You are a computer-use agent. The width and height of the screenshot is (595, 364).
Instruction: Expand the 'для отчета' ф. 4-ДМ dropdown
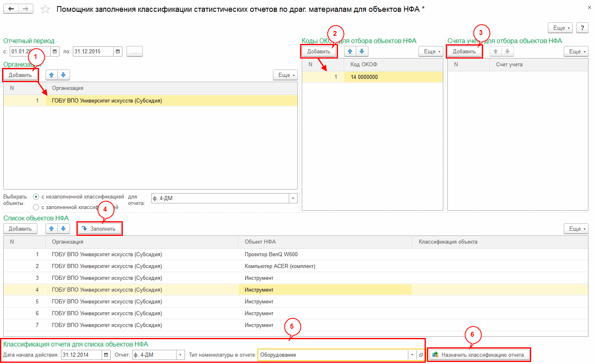(x=293, y=198)
